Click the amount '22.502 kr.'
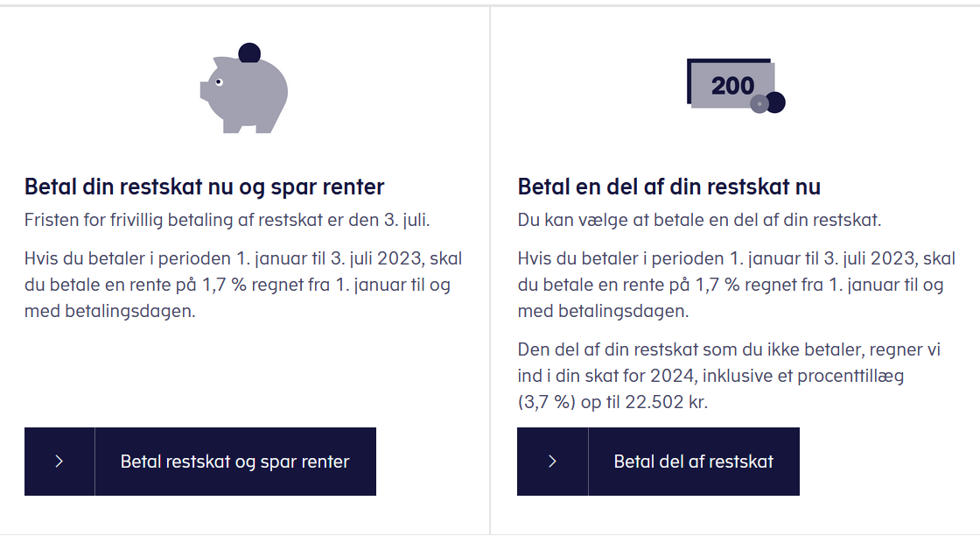 (x=666, y=402)
